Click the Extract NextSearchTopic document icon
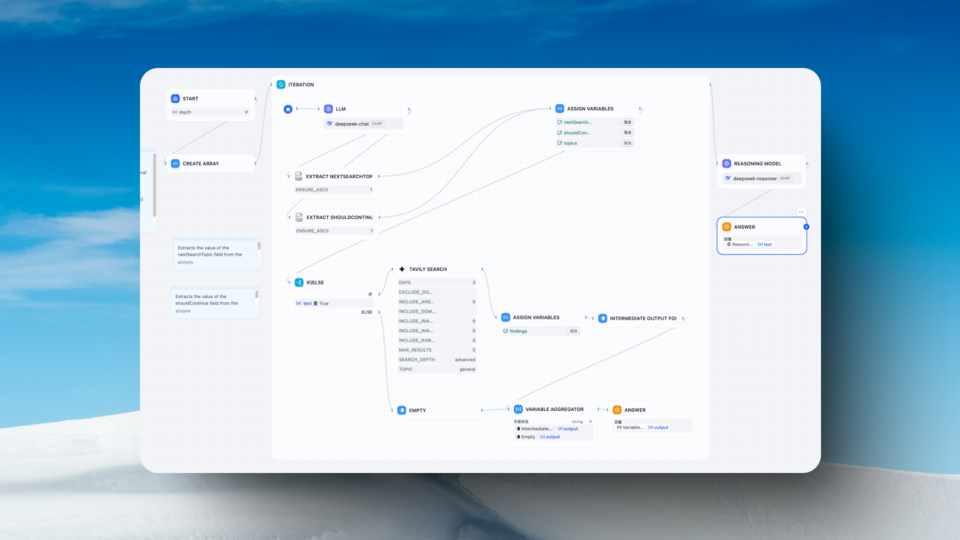The height and width of the screenshot is (540, 960). point(299,176)
